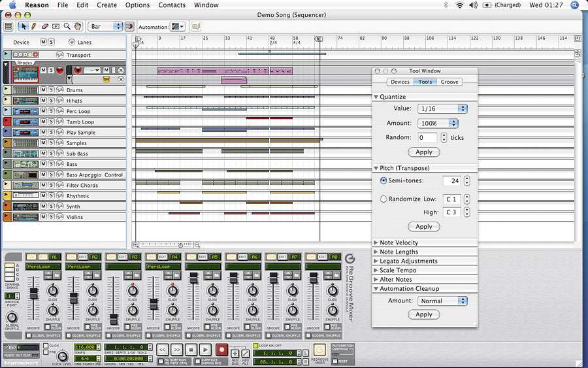Screen dimensions: 588x368
Task: Toggle Snap to Grid button
Action: pos(129,27)
